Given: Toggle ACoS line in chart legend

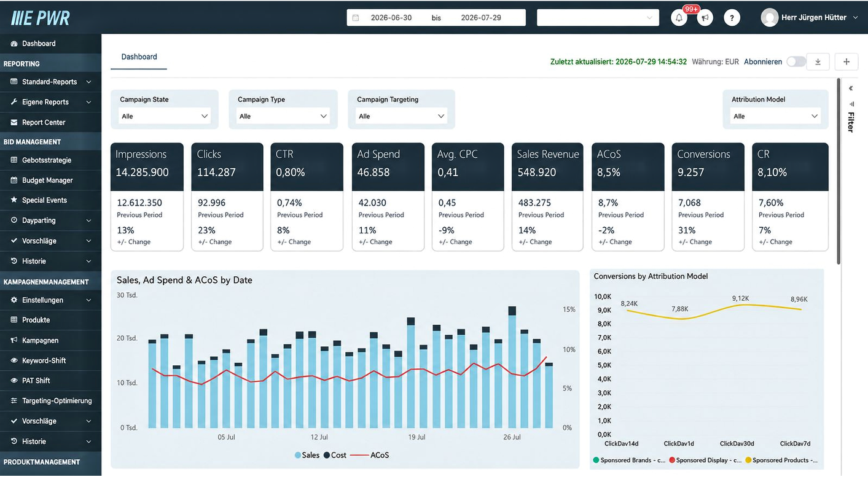Looking at the screenshot, I should point(370,456).
